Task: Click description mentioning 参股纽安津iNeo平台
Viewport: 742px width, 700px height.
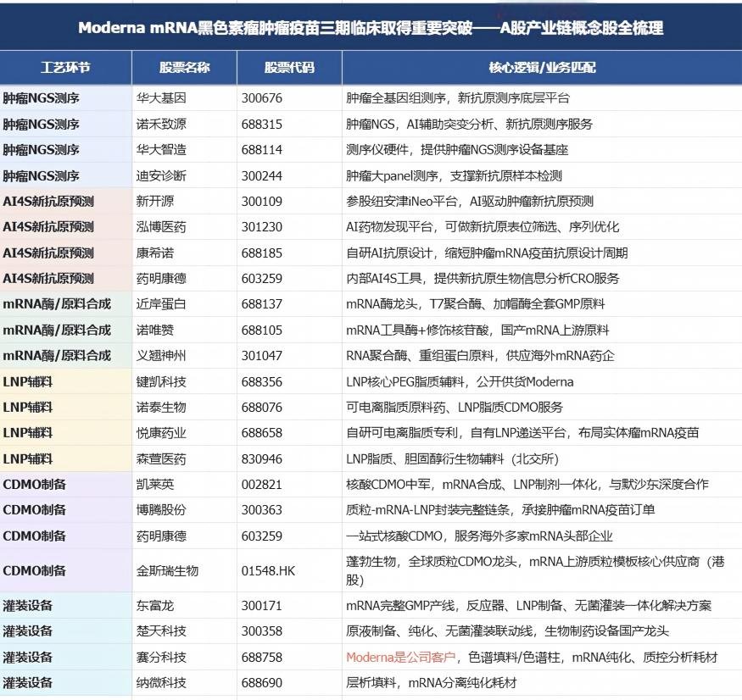Action: 470,202
